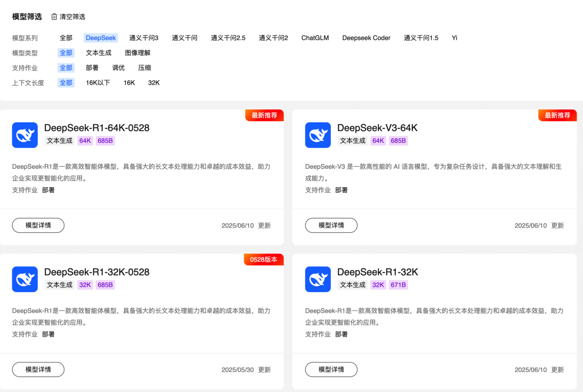
Task: Select the DeepSeek model series filter
Action: click(x=101, y=38)
